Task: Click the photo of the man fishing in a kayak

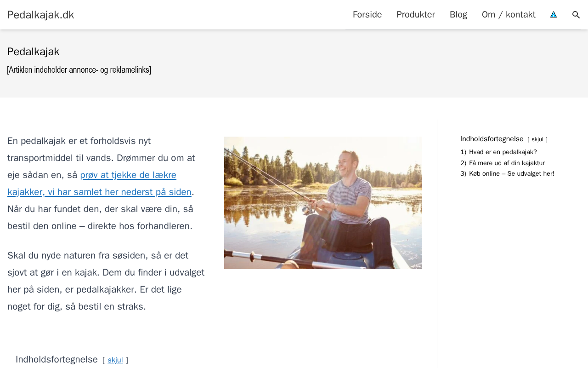Action: (323, 203)
